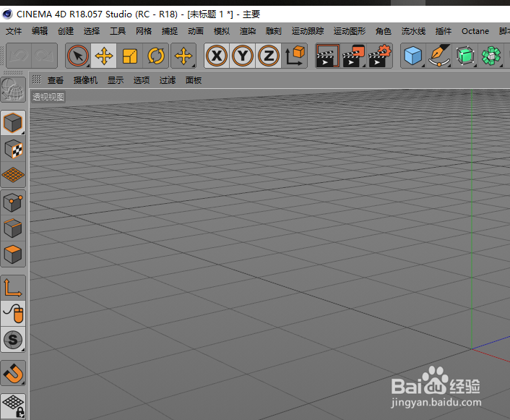The image size is (510, 420).
Task: Switch to Model mode cube
Action: click(x=13, y=123)
